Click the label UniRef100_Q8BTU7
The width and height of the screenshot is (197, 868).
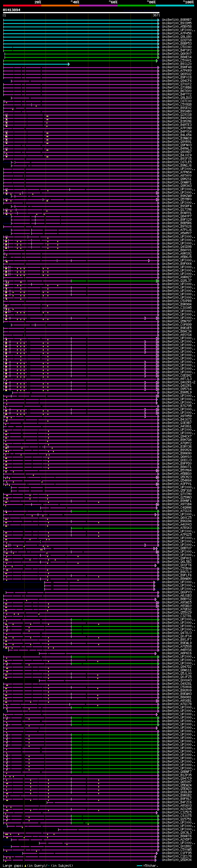177,548
